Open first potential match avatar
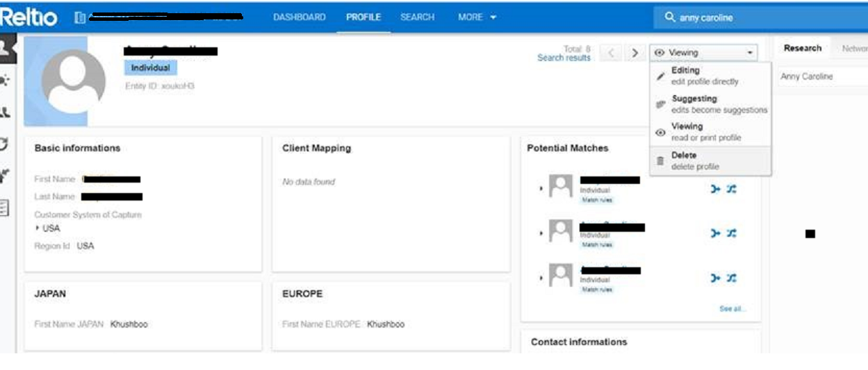 tap(561, 186)
